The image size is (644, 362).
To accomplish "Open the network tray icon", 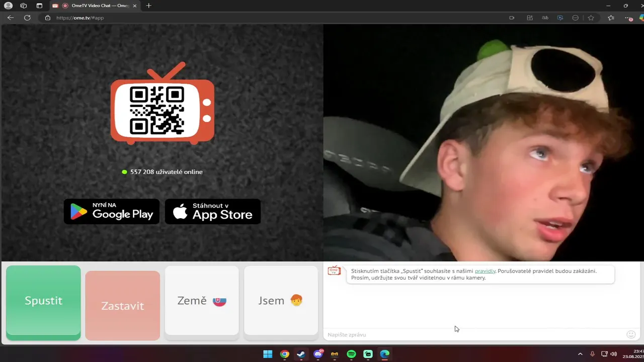I will [604, 354].
